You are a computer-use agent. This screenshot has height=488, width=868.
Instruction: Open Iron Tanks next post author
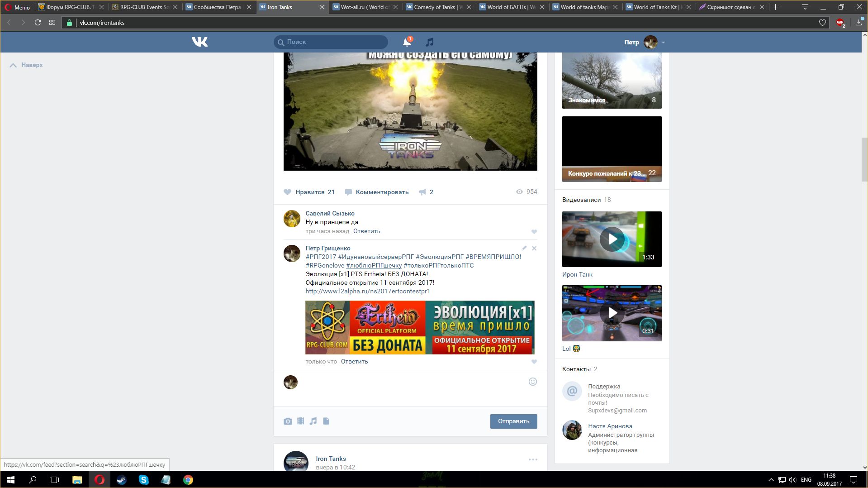pos(331,459)
